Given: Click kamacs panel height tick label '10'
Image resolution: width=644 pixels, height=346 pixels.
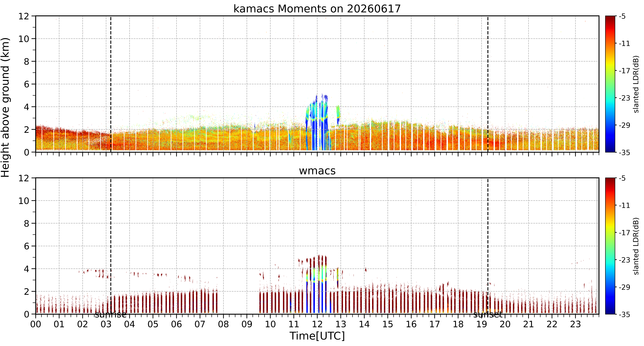Looking at the screenshot, I should [x=24, y=39].
